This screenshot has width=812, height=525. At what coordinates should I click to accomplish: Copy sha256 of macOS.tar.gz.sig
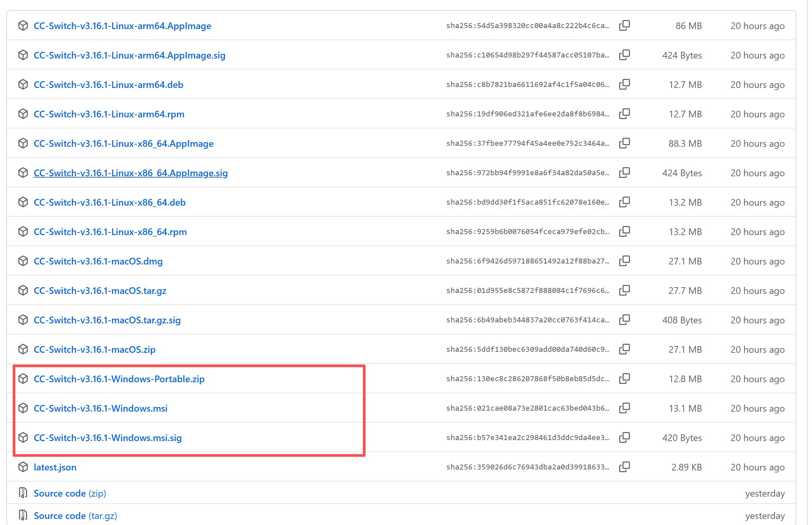624,320
